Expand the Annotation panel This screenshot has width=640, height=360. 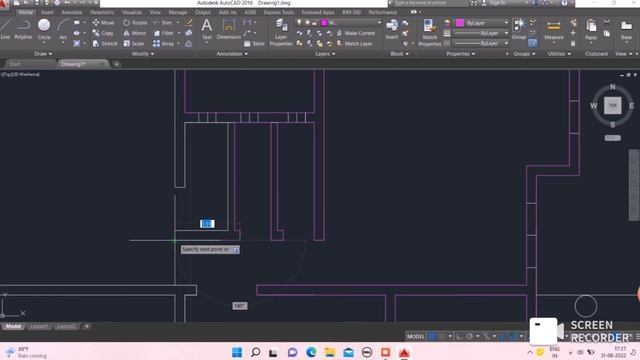232,53
